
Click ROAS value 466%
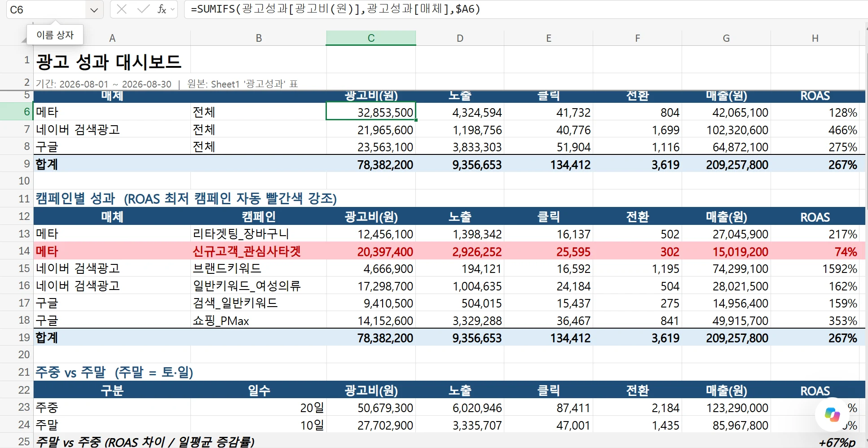815,129
